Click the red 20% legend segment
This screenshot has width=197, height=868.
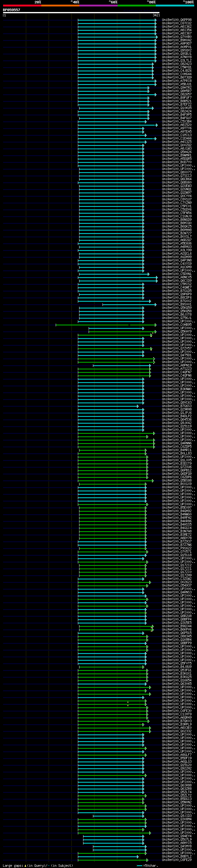[x=22, y=6]
